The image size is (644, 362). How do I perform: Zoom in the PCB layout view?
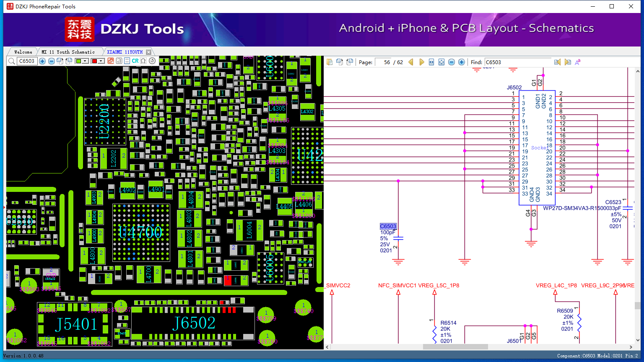pyautogui.click(x=42, y=61)
